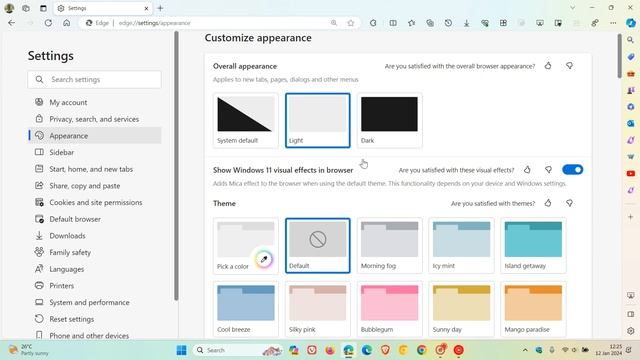Apply the Mango paradise theme

click(x=533, y=309)
